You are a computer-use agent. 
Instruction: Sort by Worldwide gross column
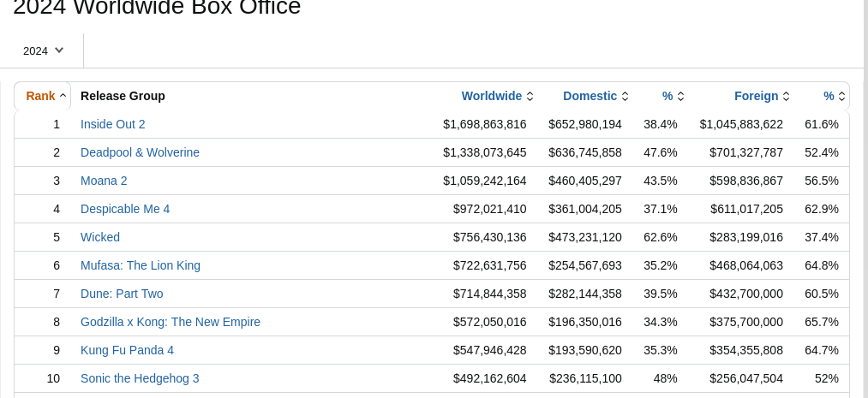tap(497, 96)
